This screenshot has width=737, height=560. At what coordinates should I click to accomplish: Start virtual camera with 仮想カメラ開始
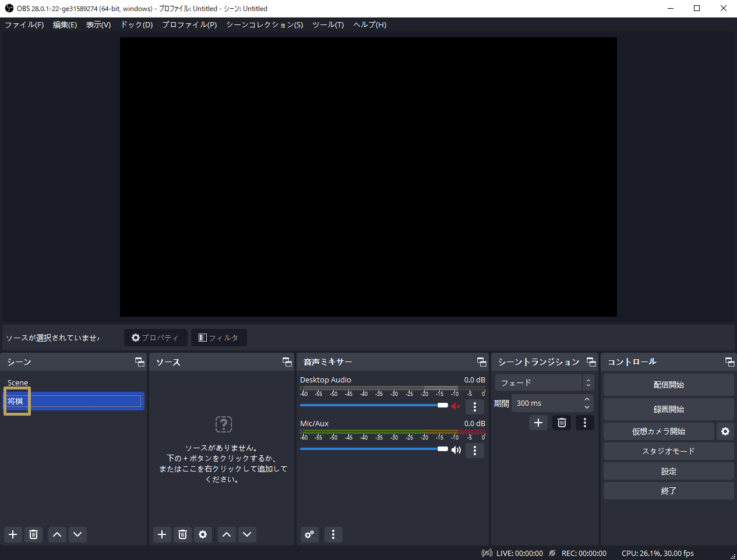pyautogui.click(x=659, y=431)
